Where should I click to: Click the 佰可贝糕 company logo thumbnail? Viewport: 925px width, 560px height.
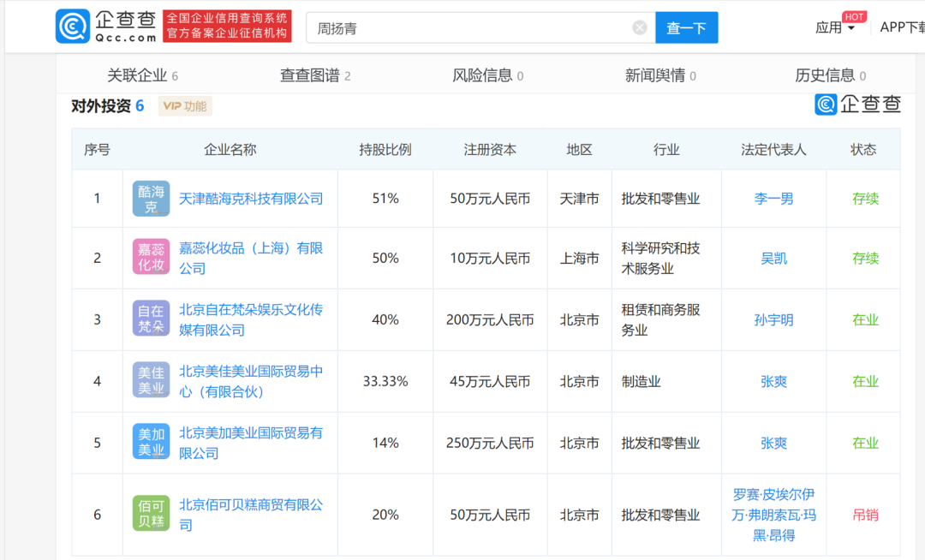point(151,514)
